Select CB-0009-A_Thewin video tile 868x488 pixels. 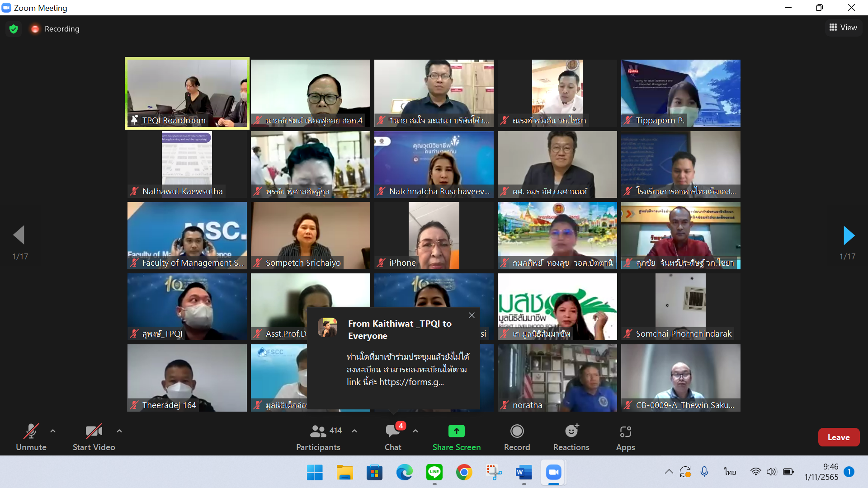680,378
